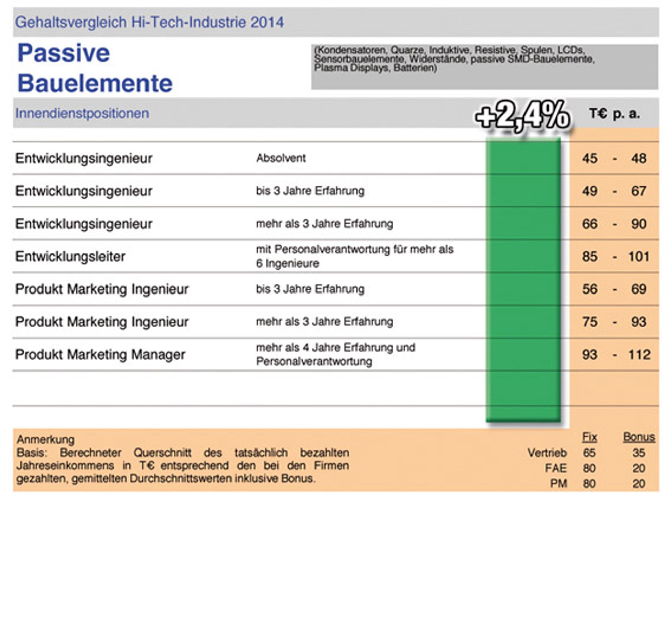Click 'Produkt Marketing Ingenieur' in the 75 - 93 row
The width and height of the screenshot is (672, 625).
click(x=102, y=322)
